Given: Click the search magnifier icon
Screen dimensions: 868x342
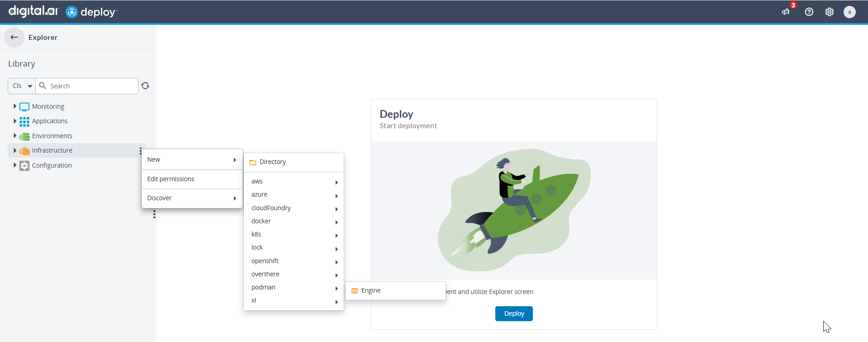Looking at the screenshot, I should [43, 86].
